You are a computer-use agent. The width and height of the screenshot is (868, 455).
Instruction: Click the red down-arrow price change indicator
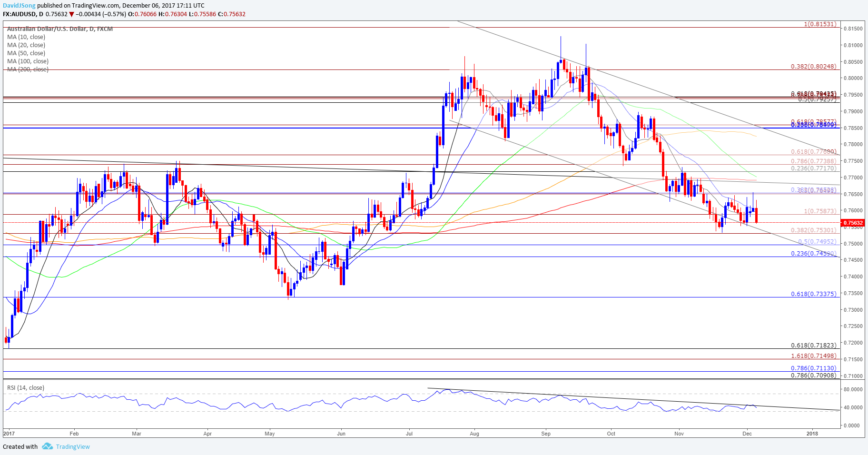coord(72,14)
